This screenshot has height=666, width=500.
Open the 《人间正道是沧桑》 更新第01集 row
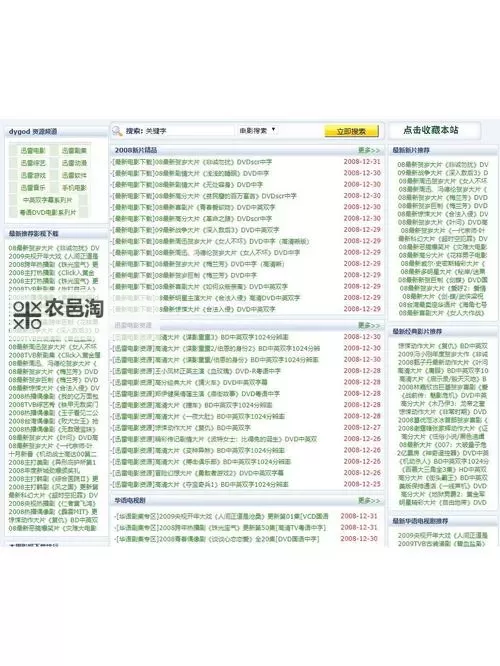coord(221,516)
